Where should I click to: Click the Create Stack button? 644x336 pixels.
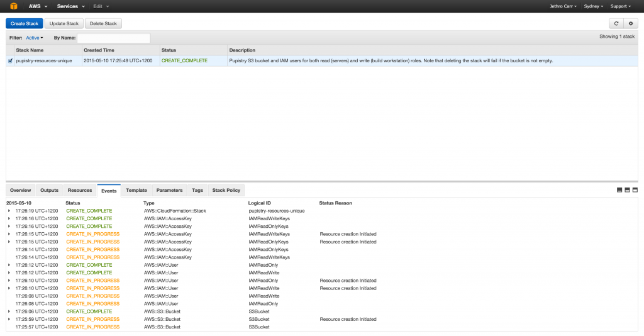click(25, 23)
